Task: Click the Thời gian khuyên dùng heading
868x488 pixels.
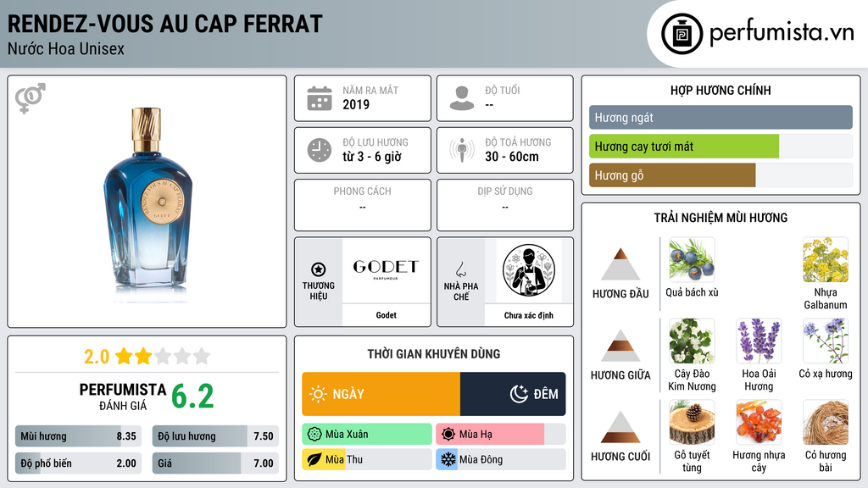Action: [x=434, y=354]
